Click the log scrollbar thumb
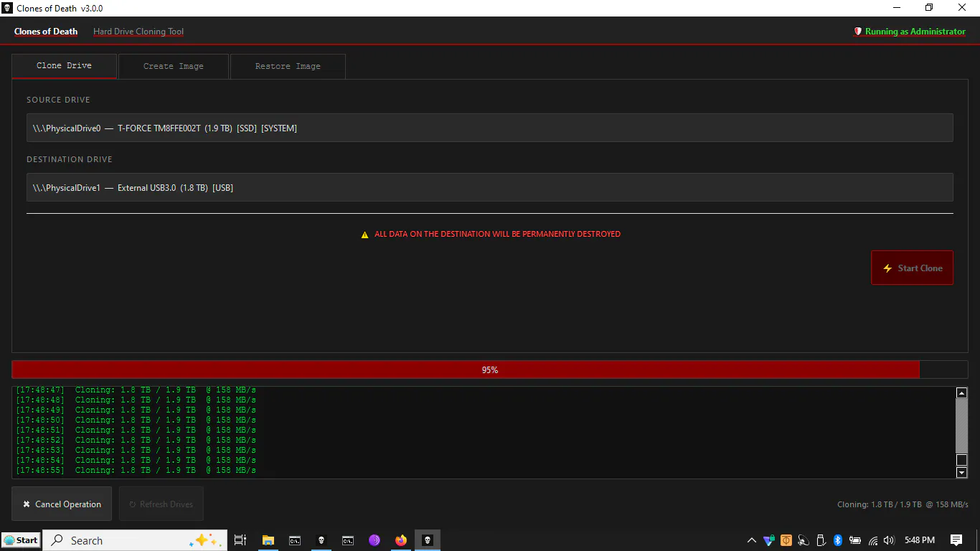980x551 pixels. point(962,460)
